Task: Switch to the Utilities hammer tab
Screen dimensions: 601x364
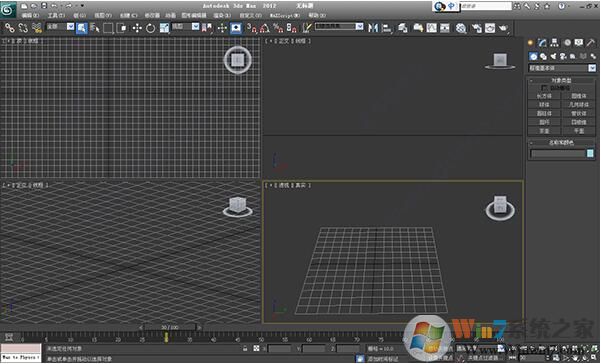Action: 590,43
